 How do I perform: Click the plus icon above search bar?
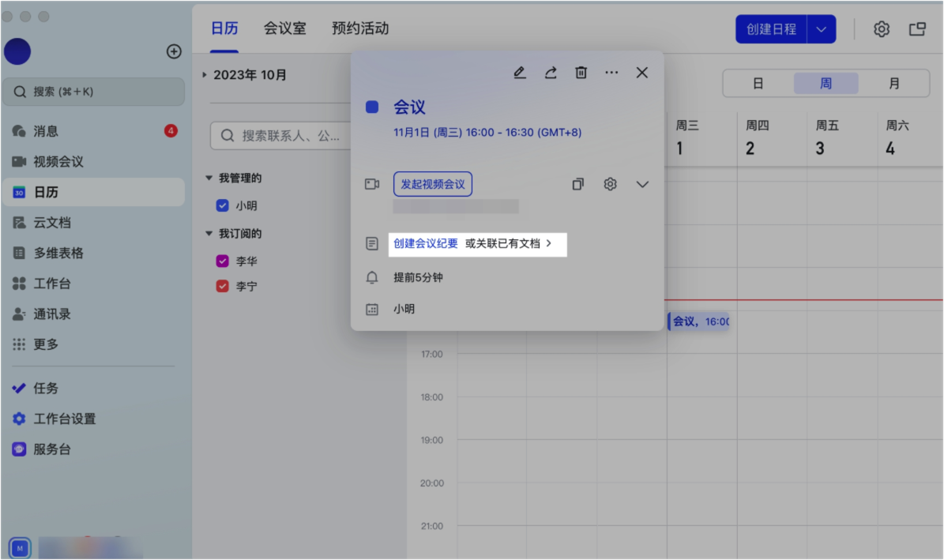tap(174, 51)
